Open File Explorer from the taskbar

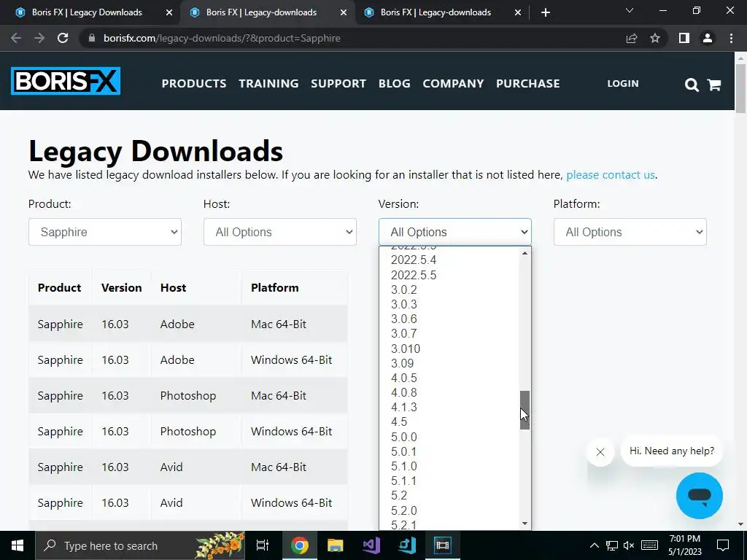click(x=336, y=545)
